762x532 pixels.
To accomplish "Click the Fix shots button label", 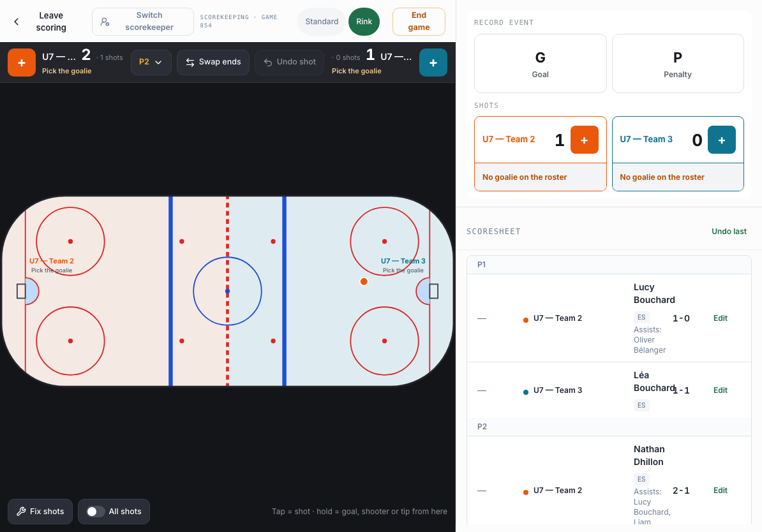I will (47, 511).
